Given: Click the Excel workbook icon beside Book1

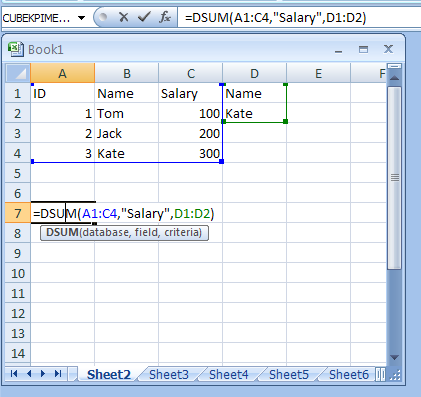Looking at the screenshot, I should click(x=16, y=49).
